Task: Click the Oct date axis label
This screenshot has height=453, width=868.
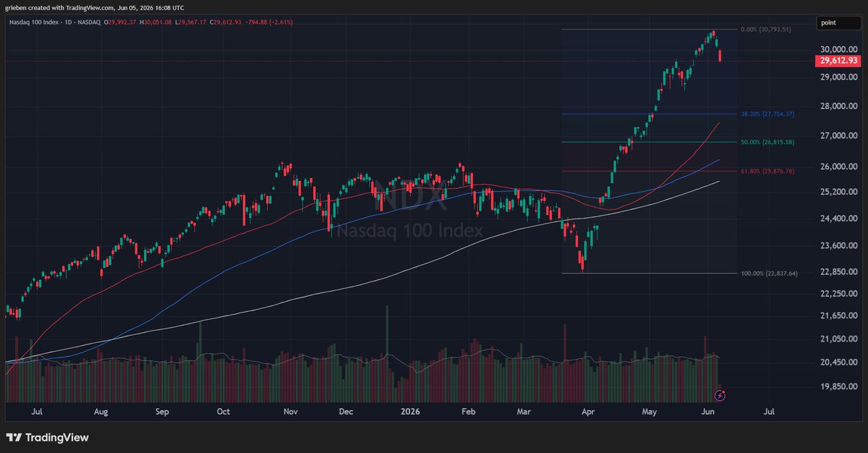Action: click(224, 412)
